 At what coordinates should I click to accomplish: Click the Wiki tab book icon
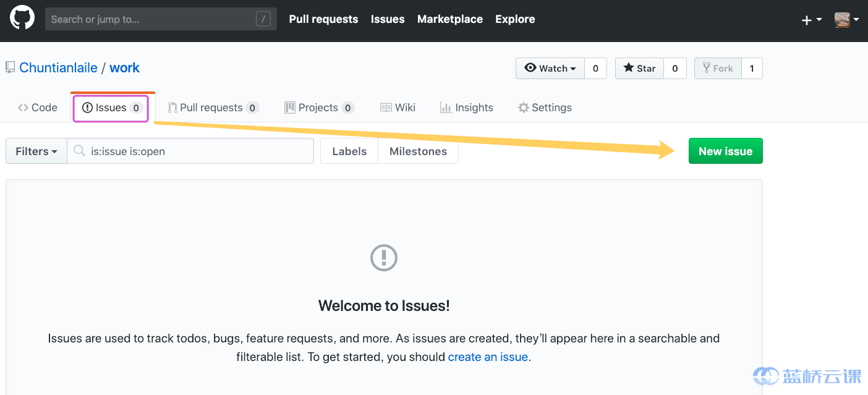click(x=386, y=108)
